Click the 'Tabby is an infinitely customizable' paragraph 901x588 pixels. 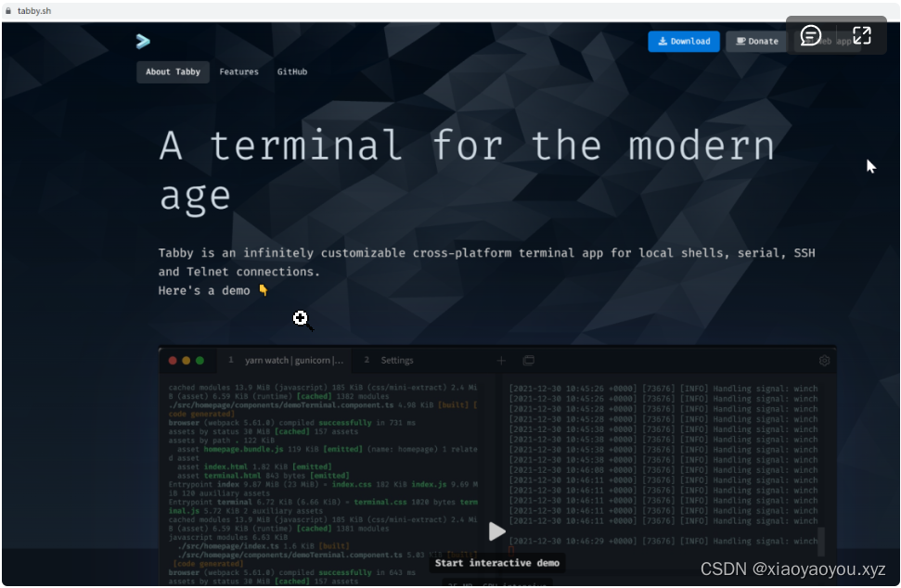[487, 262]
